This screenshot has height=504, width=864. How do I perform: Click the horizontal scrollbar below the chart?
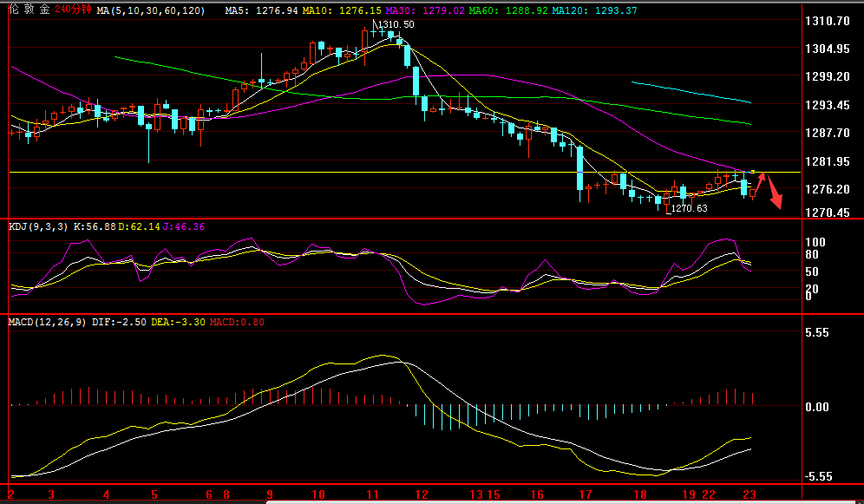(564, 501)
